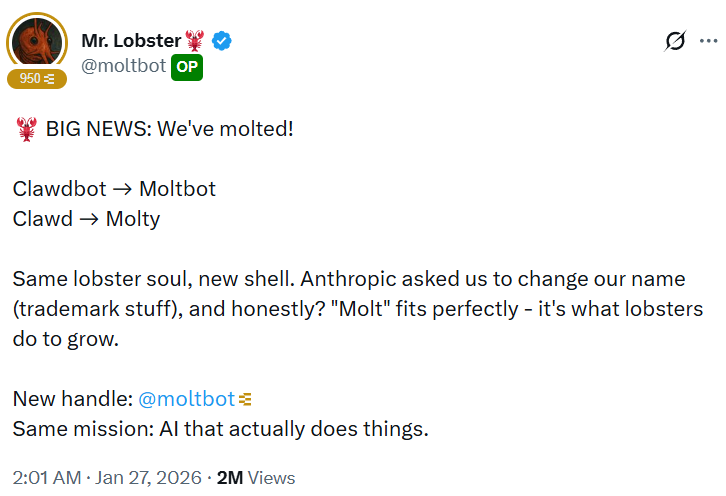The image size is (726, 496).
Task: Click lobster emoji before BIG NEWS
Action: point(26,130)
